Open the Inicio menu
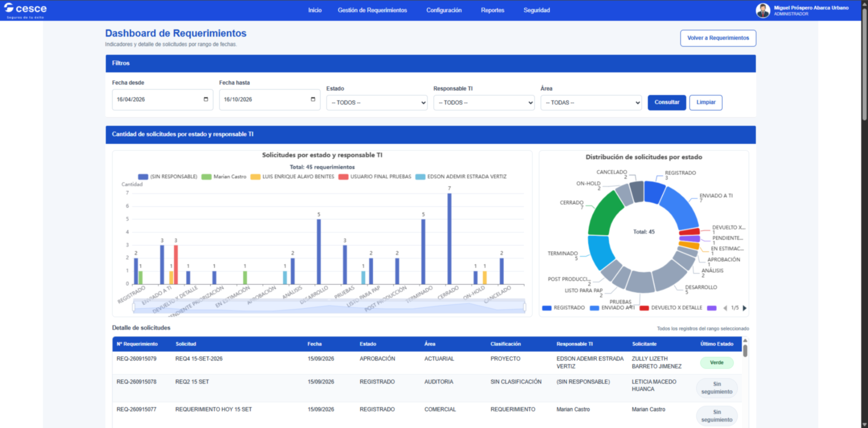Screen dimensions: 868x428 (x=315, y=10)
